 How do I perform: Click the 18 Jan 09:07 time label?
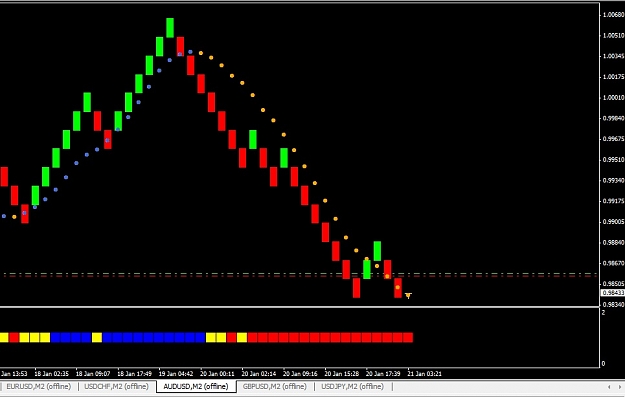[x=93, y=374]
